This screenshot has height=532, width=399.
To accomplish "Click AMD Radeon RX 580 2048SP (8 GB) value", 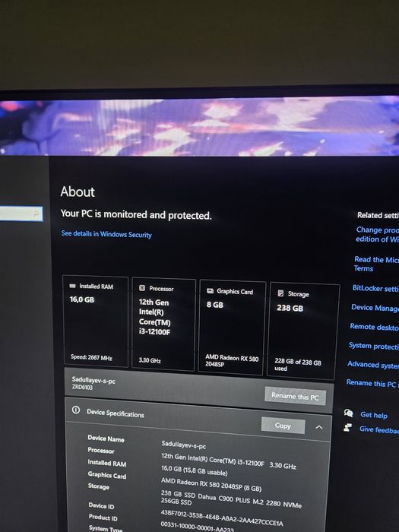I will tap(211, 484).
